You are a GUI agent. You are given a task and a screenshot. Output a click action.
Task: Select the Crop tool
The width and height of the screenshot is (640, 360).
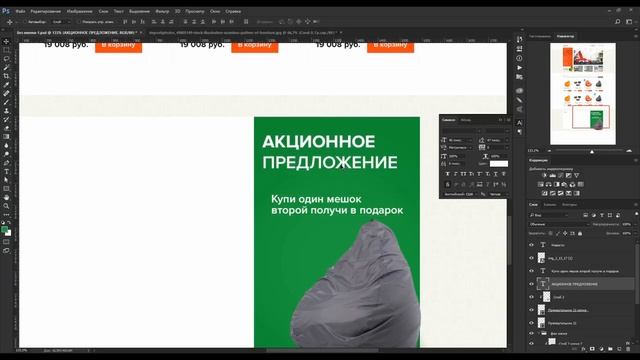click(x=6, y=76)
